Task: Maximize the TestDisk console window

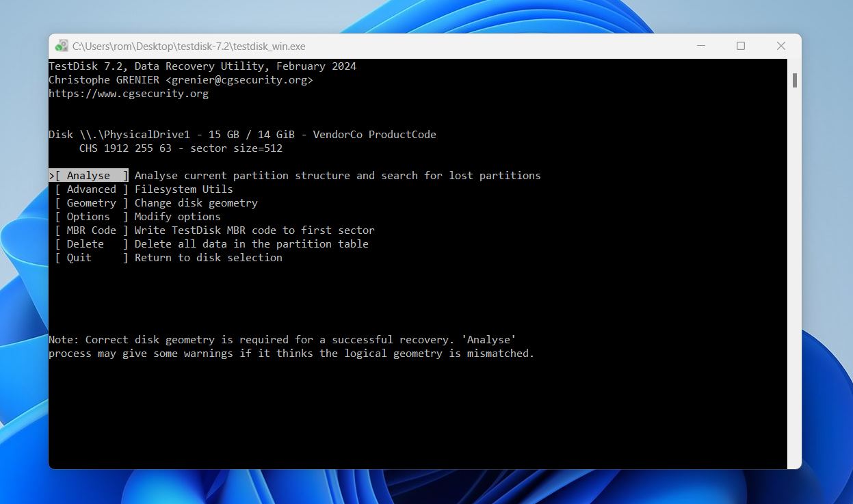Action: coord(740,46)
